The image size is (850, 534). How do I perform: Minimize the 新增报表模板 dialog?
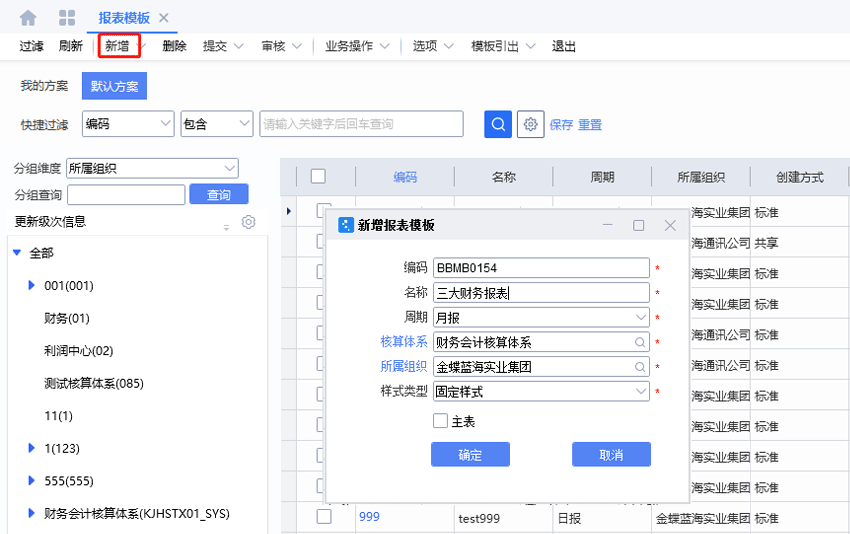tap(608, 225)
